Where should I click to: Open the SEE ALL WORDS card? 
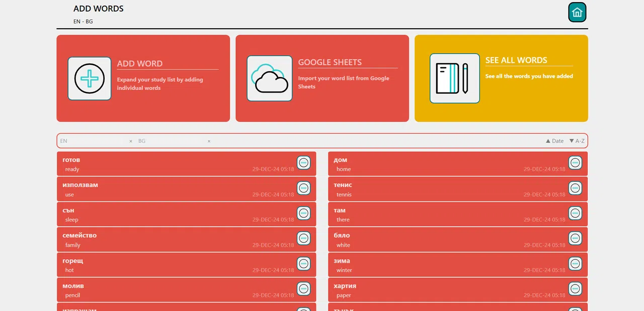pos(501,78)
